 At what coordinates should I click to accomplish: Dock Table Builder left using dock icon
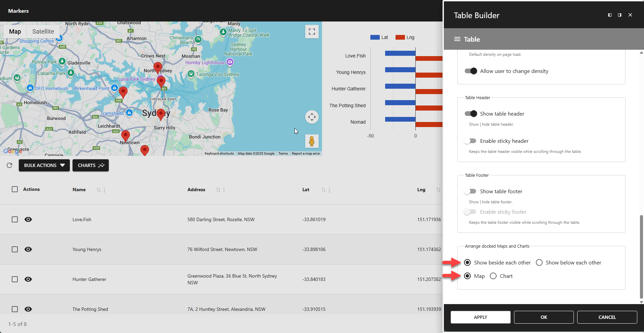click(x=609, y=15)
